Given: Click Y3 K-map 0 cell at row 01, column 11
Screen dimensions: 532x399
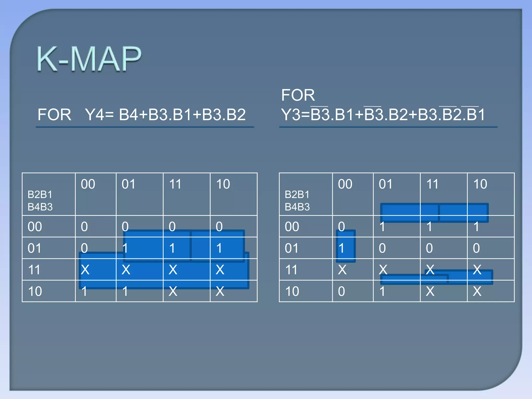Looking at the screenshot, I should [x=444, y=248].
